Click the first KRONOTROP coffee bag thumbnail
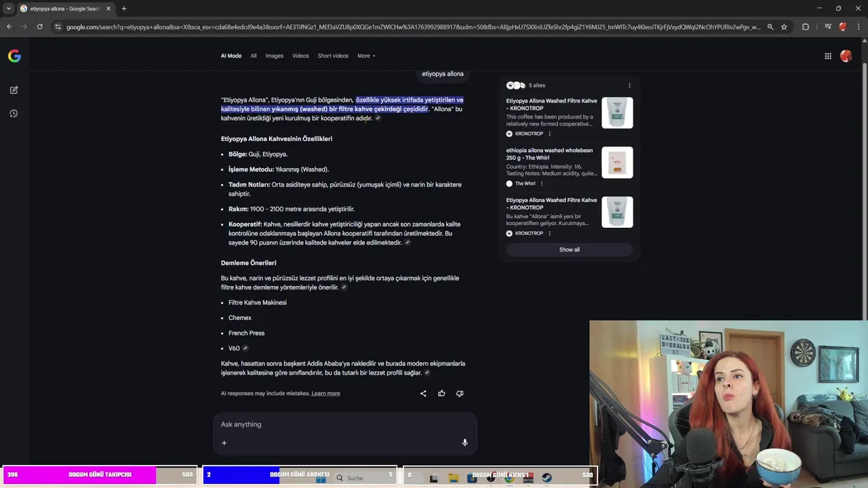This screenshot has height=488, width=868. 617,113
